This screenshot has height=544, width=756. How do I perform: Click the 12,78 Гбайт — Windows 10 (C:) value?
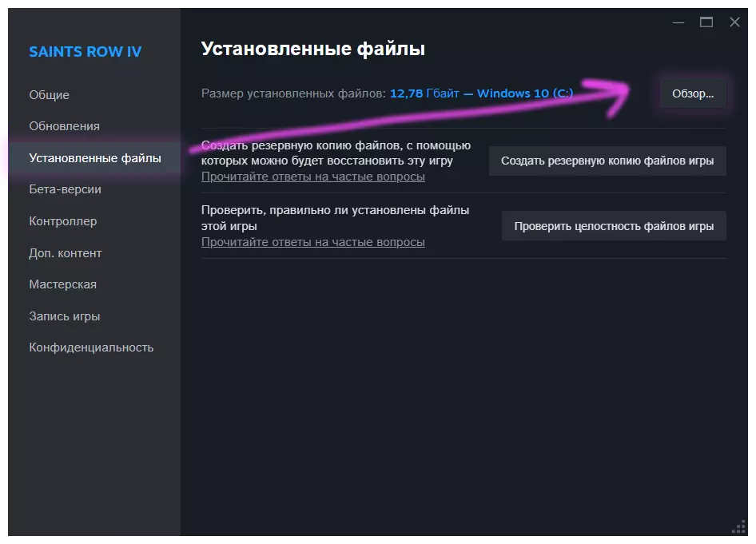[x=481, y=93]
